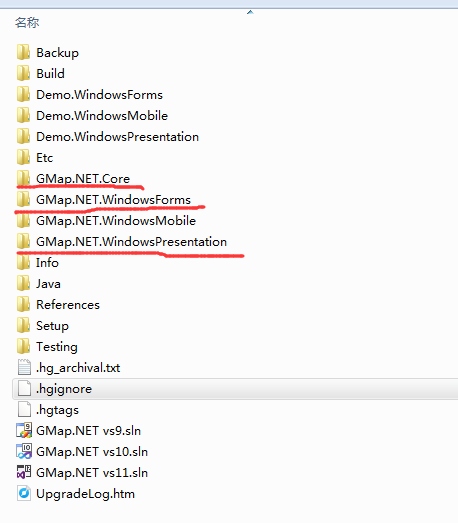Viewport: 458px width, 523px height.
Task: Select the References folder name
Action: (x=68, y=305)
